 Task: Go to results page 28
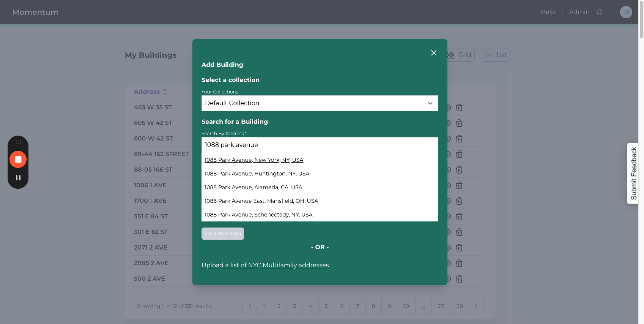coord(460,306)
